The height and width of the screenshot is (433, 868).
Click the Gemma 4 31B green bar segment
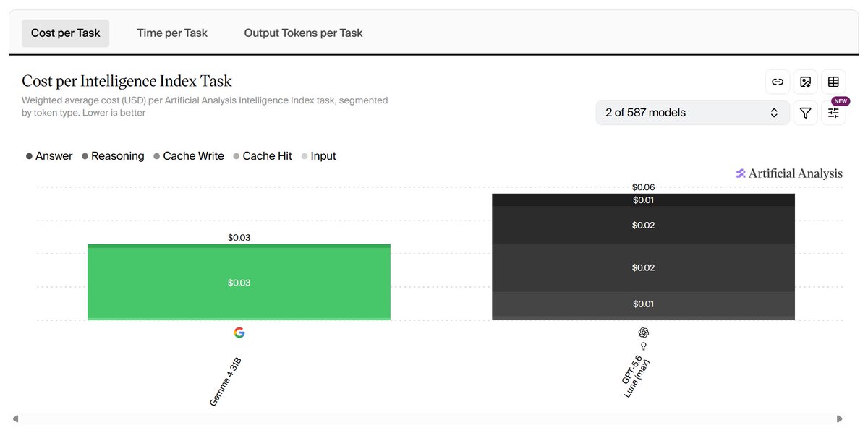[x=239, y=283]
